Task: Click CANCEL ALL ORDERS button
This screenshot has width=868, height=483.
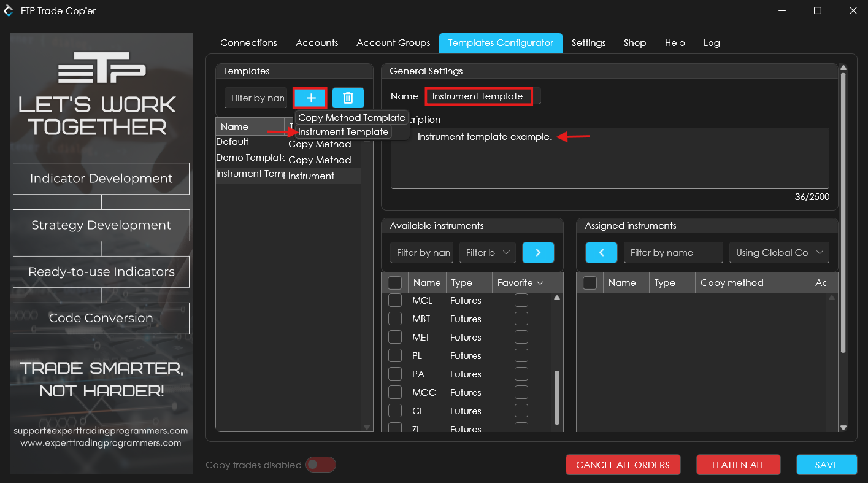Action: [623, 465]
